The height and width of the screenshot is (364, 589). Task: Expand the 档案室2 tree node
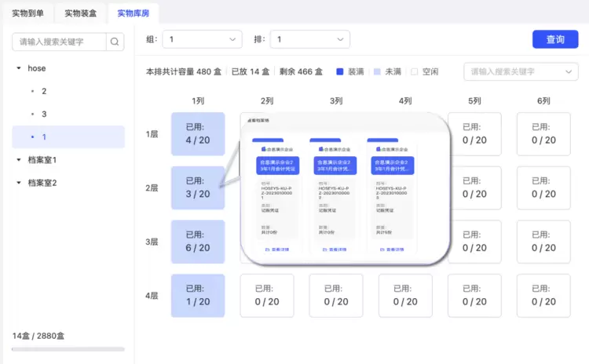pos(18,183)
